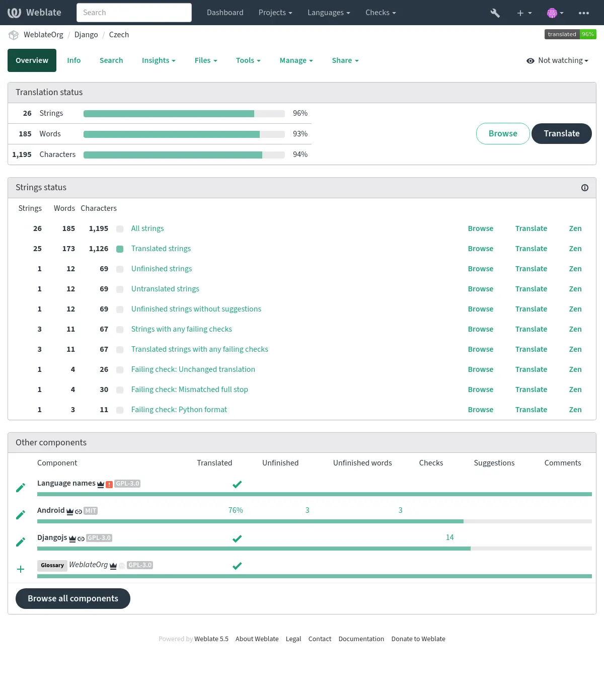Click the 14 checks count for Djangojs
Screen dimensions: 604x700
point(449,537)
